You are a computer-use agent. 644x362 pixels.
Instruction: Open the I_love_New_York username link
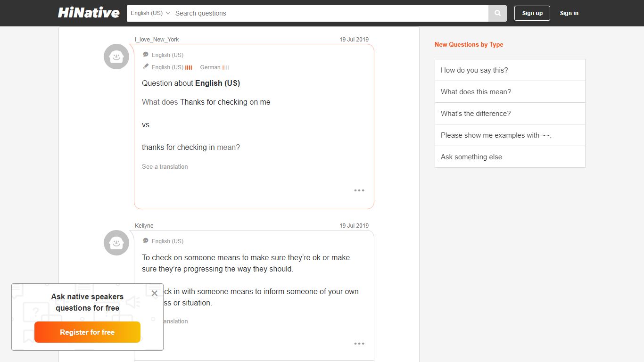[157, 40]
